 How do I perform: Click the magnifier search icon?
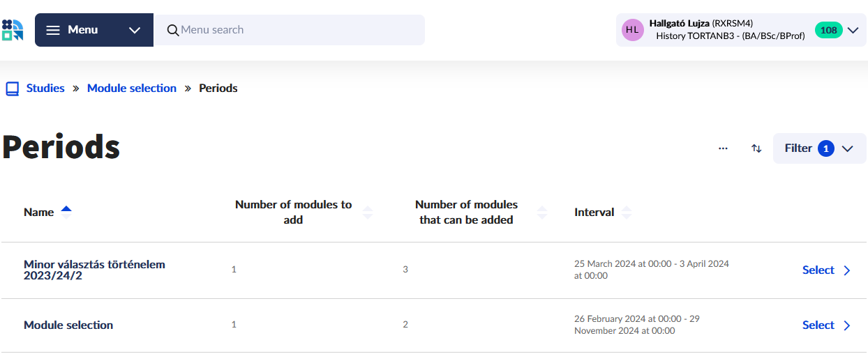coord(173,30)
